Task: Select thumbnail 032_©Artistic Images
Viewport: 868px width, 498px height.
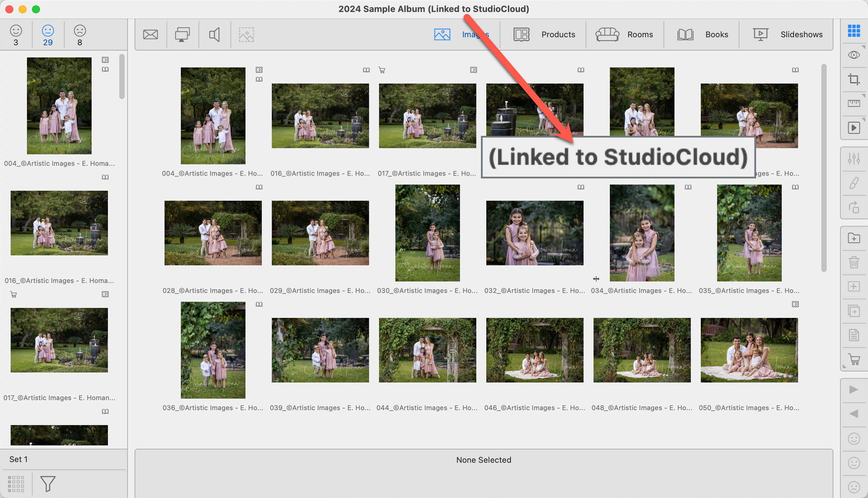Action: 534,233
